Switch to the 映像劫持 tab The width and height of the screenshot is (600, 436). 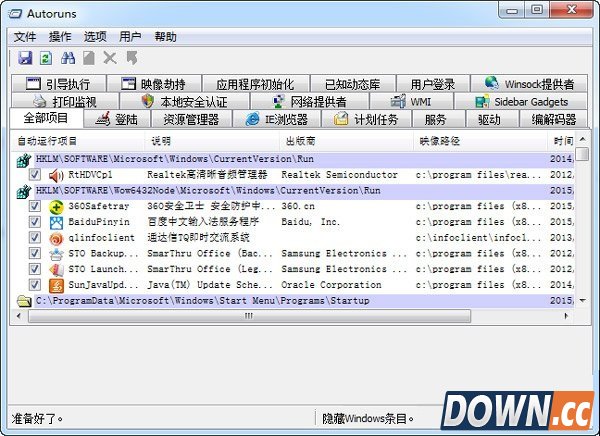[153, 84]
